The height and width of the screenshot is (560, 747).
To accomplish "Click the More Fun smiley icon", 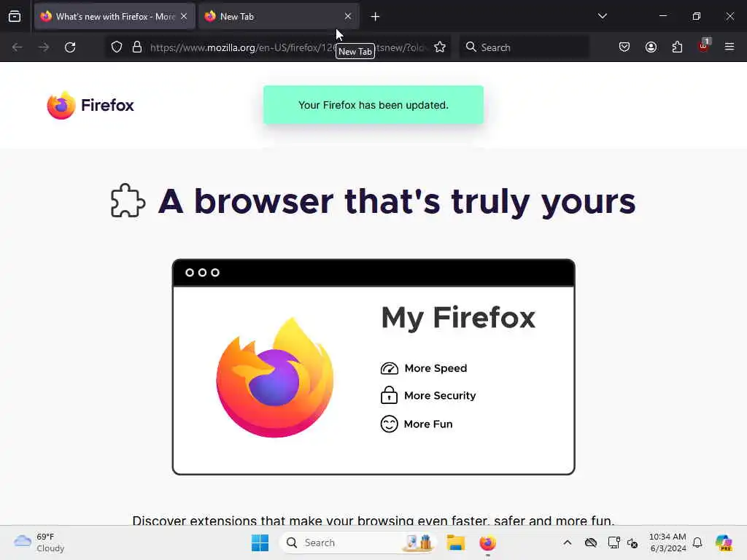I will click(x=390, y=424).
